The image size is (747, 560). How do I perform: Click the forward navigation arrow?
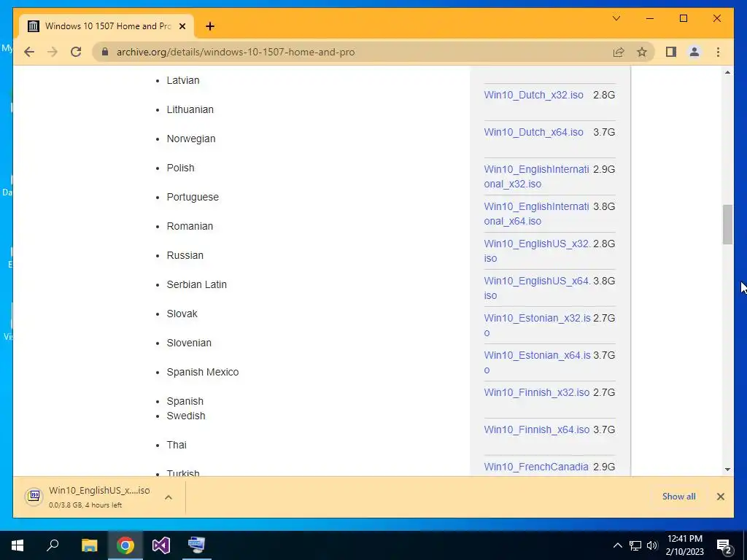coord(53,52)
